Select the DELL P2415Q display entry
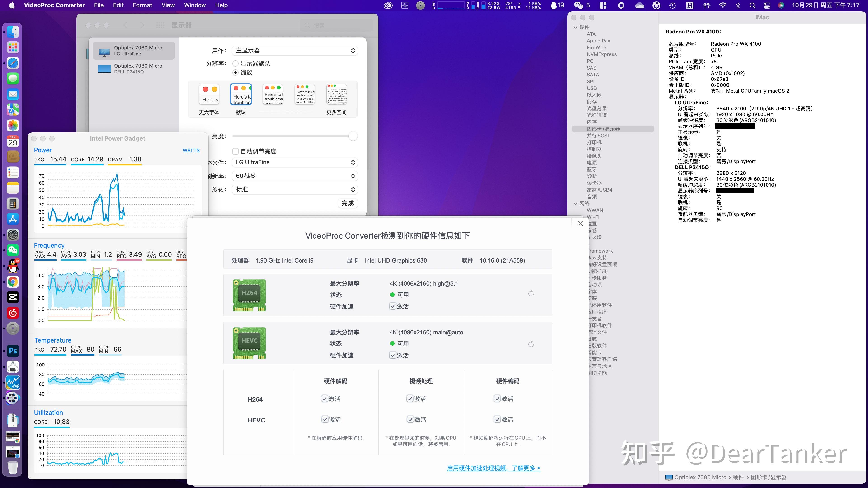 pyautogui.click(x=134, y=69)
